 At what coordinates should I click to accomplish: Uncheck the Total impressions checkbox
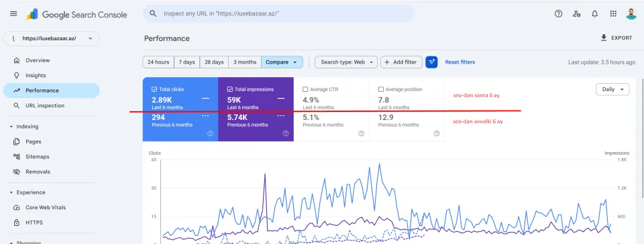click(230, 89)
